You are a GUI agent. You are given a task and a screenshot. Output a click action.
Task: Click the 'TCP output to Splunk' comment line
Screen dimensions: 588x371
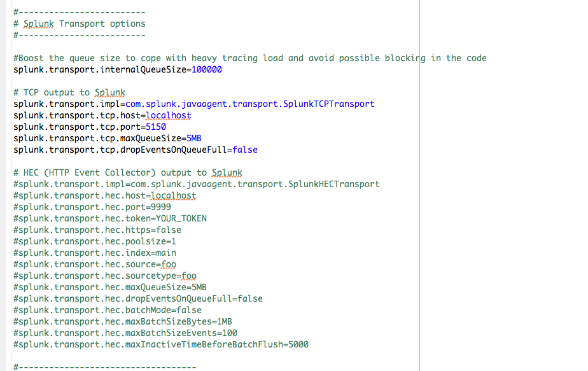pos(69,92)
